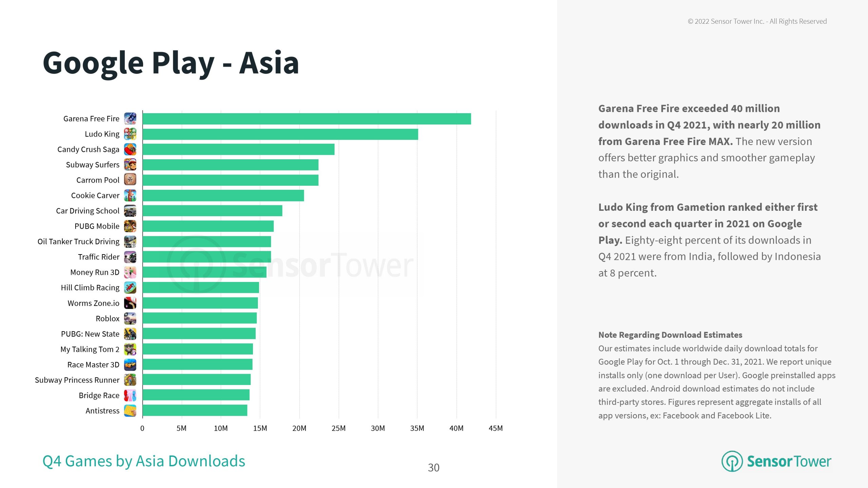Select the Carrom Pool icon
Image resolution: width=868 pixels, height=488 pixels.
tap(130, 180)
